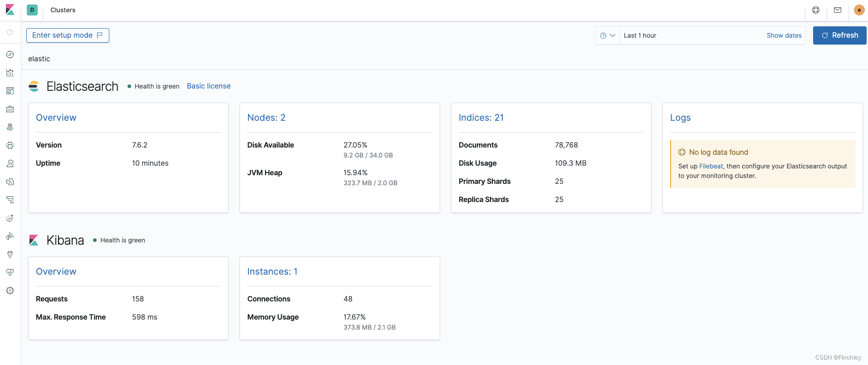The height and width of the screenshot is (365, 868).
Task: Open the recently viewed clock icon
Action: [10, 32]
